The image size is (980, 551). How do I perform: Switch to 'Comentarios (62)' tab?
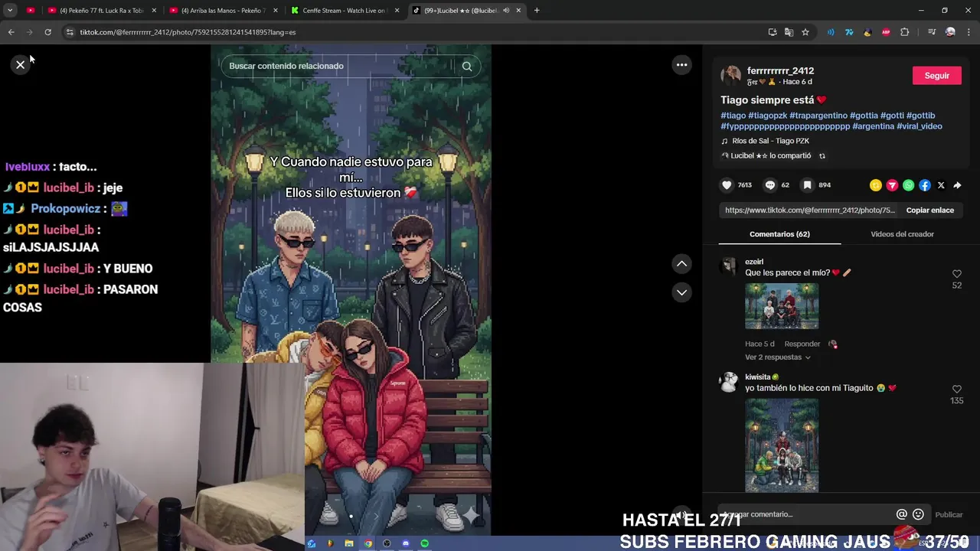[779, 234]
